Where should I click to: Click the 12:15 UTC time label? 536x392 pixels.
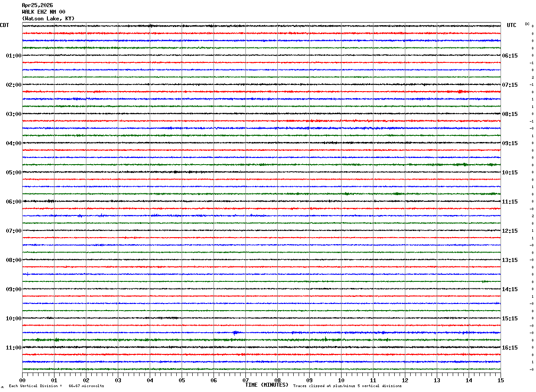510,231
